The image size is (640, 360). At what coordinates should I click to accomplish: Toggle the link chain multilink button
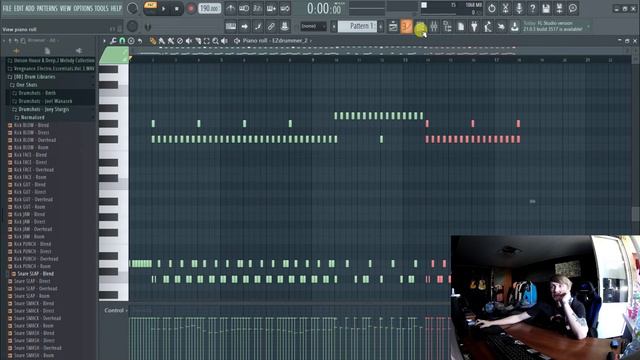pos(271,27)
